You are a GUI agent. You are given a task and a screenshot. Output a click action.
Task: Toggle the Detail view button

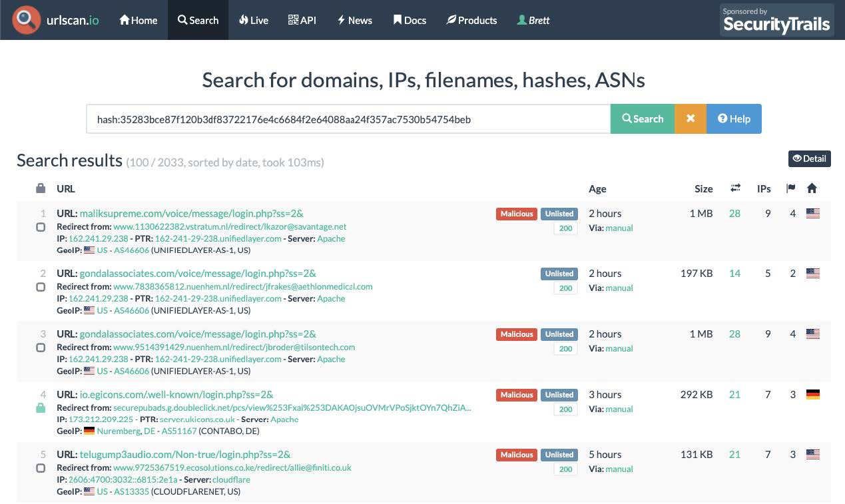[809, 158]
